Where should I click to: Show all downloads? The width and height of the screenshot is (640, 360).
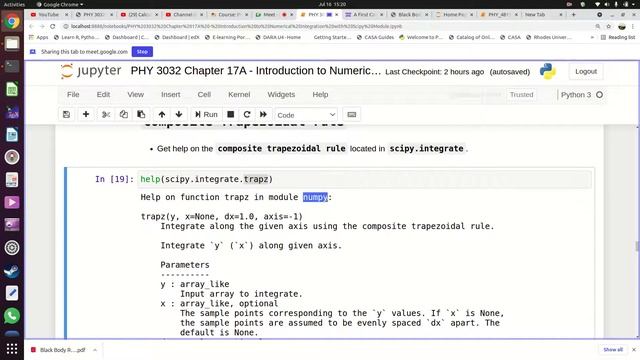[x=613, y=350]
